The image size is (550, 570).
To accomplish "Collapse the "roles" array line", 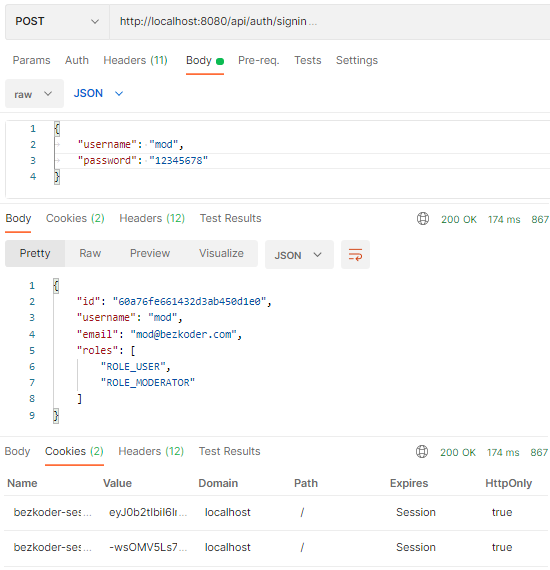I will click(x=106, y=350).
